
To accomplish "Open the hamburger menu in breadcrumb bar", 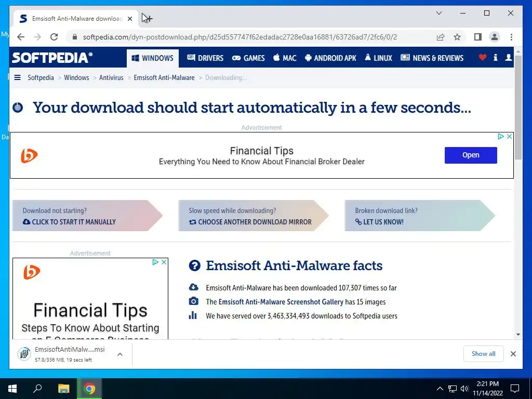I will 17,78.
